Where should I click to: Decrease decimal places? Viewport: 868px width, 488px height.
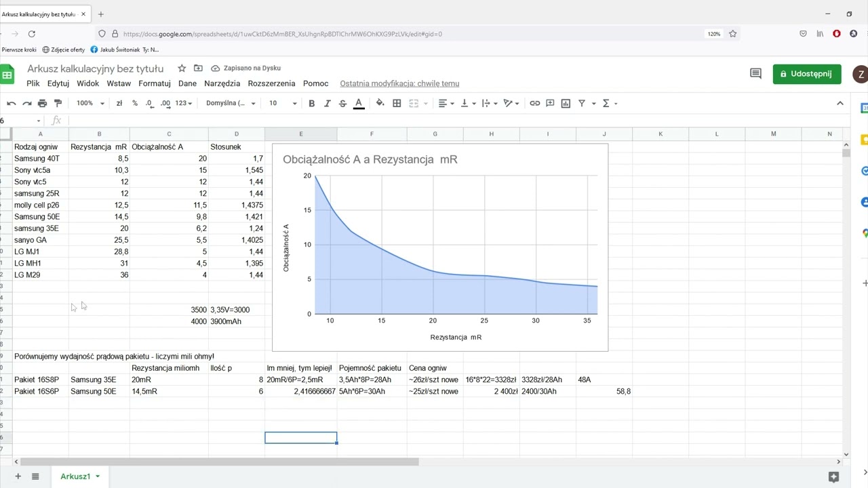pos(150,103)
